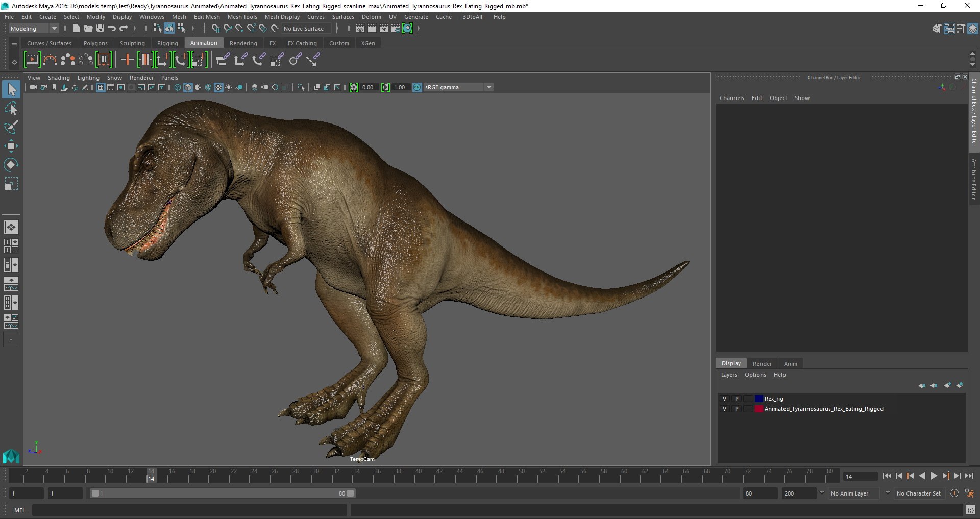Viewport: 980px width, 519px height.
Task: Open the viewport Panels menu
Action: (169, 78)
